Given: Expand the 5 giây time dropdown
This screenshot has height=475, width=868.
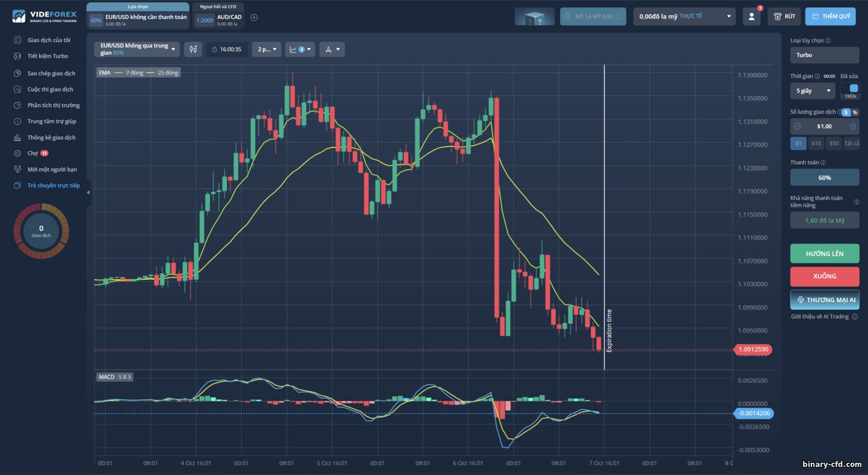Looking at the screenshot, I should coord(812,91).
